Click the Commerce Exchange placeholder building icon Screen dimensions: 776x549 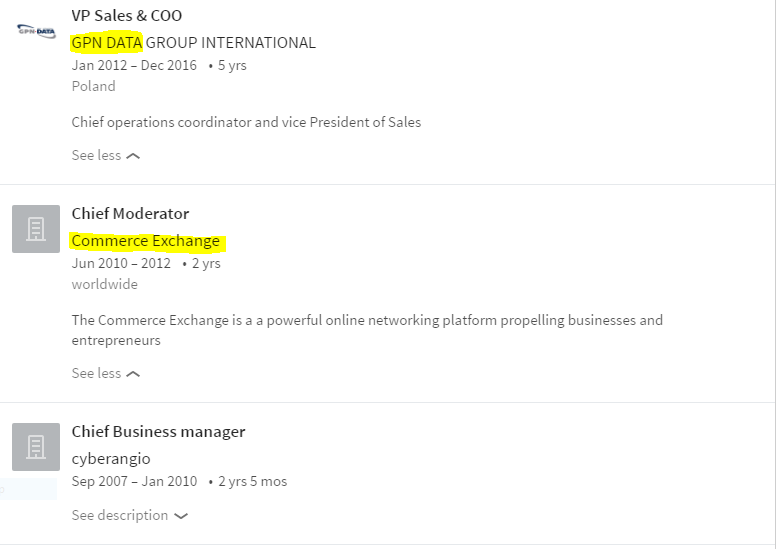coord(36,229)
